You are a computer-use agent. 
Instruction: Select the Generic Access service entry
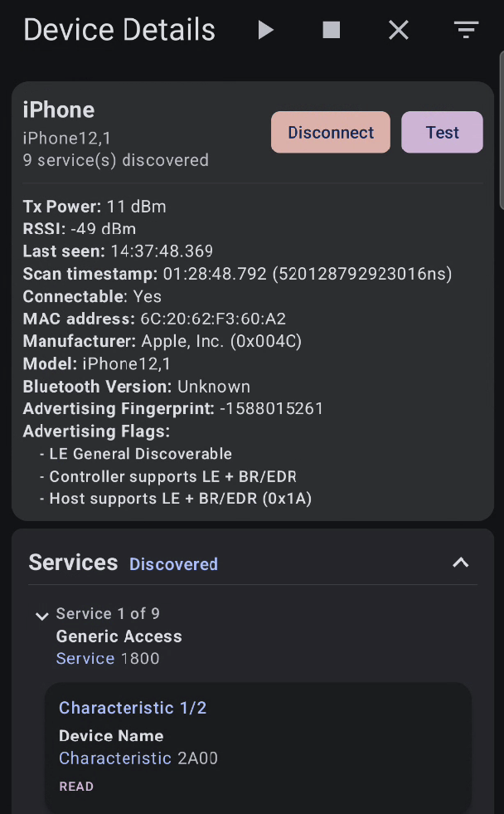click(119, 636)
